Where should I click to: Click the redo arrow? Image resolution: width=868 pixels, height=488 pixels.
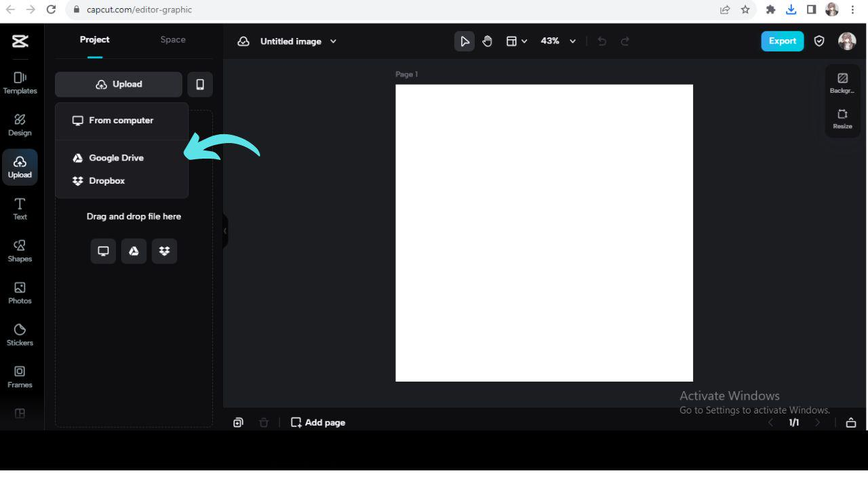click(x=625, y=41)
